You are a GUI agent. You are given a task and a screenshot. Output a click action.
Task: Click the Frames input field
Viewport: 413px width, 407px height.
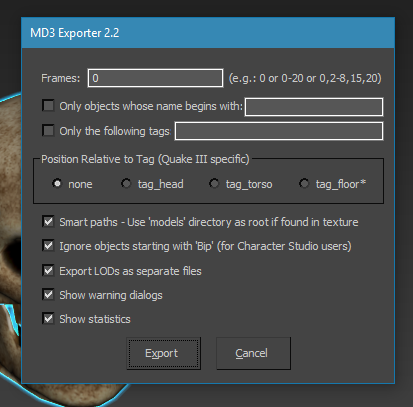(155, 78)
